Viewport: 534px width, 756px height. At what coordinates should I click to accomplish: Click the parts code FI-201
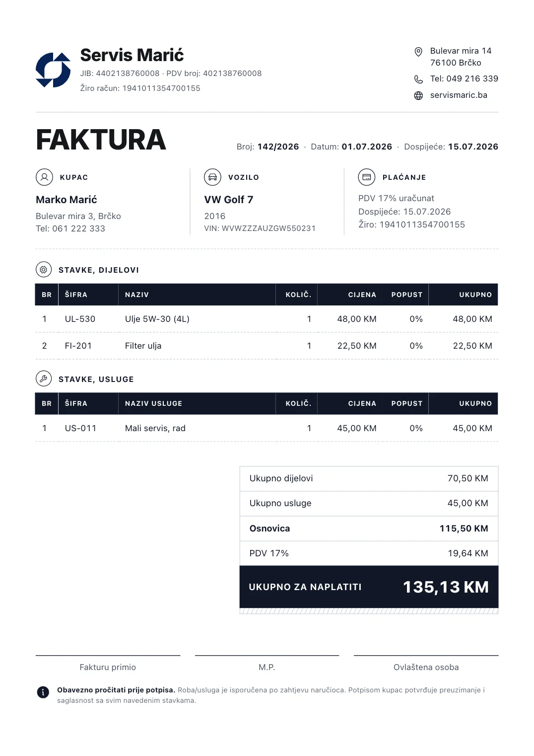click(78, 346)
